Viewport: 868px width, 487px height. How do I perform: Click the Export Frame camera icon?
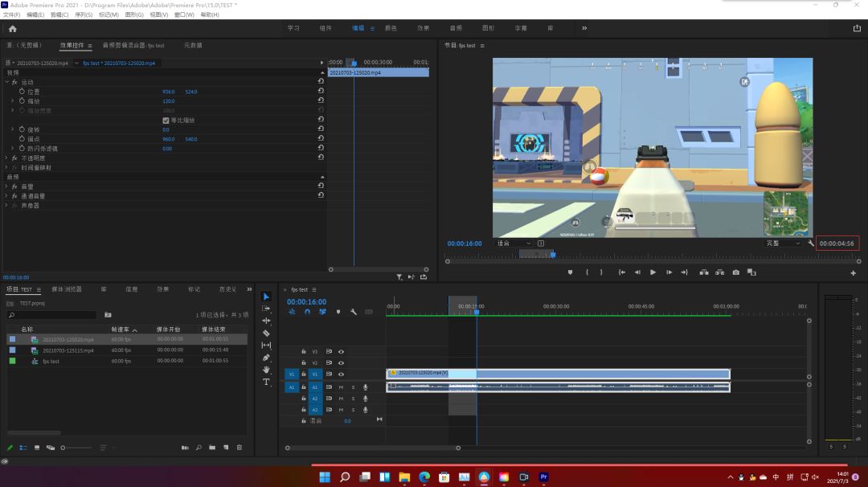[x=735, y=272]
